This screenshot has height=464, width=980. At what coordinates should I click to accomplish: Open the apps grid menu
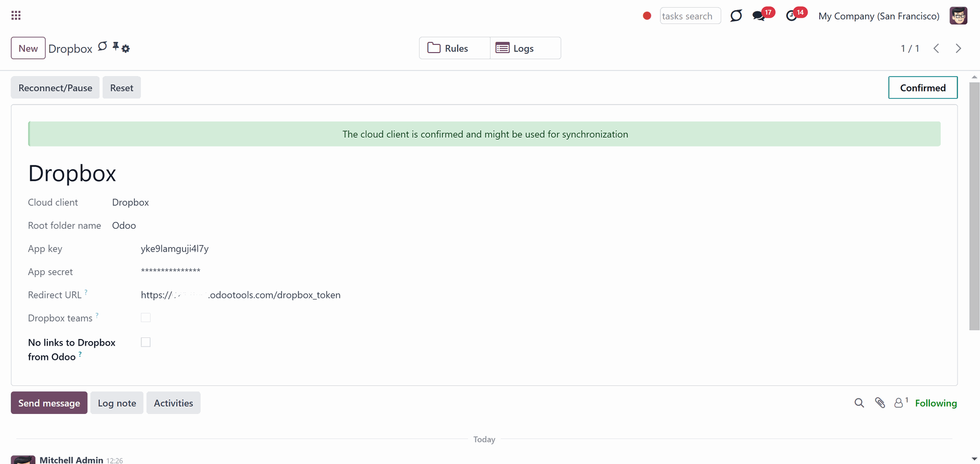tap(16, 16)
